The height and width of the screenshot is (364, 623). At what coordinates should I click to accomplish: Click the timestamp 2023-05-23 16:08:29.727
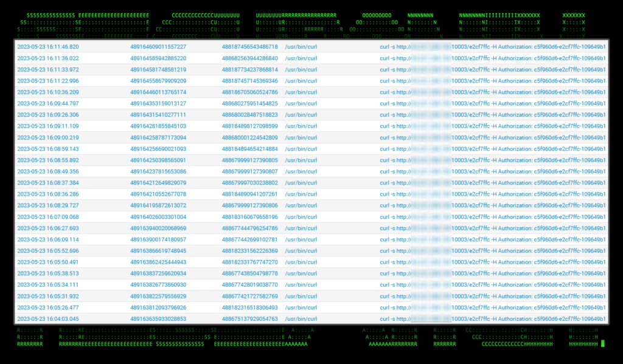[48, 206]
